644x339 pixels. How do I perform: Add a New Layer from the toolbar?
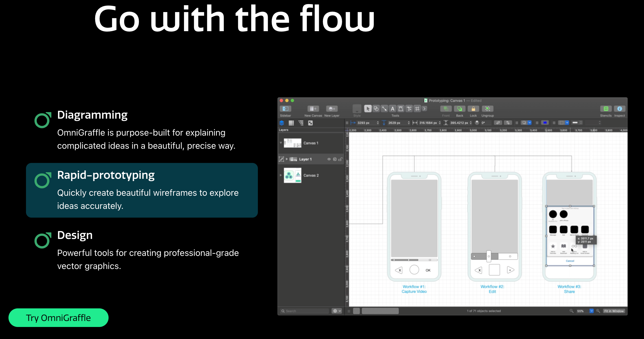332,109
